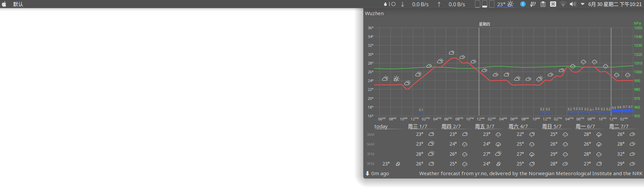Click the 0m ago refresh indicator
644x192 pixels.
tap(377, 174)
